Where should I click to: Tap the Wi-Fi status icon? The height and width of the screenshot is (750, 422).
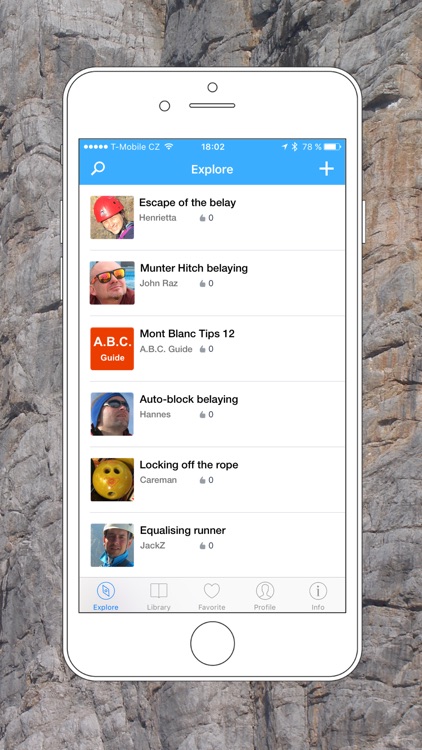[168, 147]
